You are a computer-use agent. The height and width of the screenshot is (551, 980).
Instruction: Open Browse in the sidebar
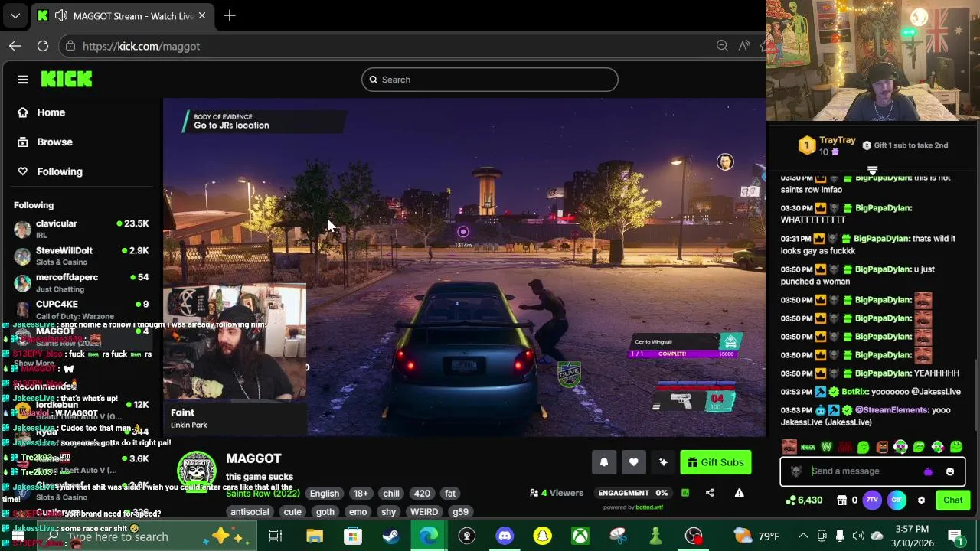pos(54,142)
